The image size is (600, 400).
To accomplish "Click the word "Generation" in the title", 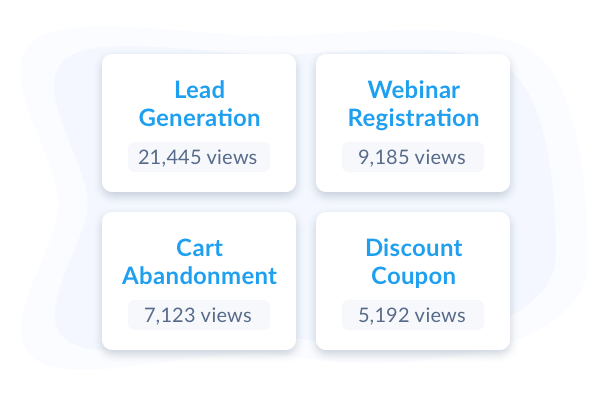I will (199, 118).
